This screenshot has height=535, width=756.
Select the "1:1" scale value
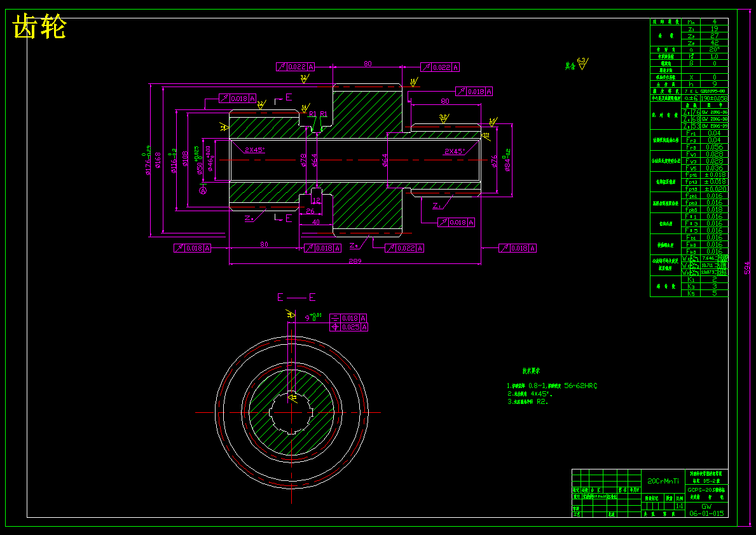pyautogui.click(x=679, y=506)
